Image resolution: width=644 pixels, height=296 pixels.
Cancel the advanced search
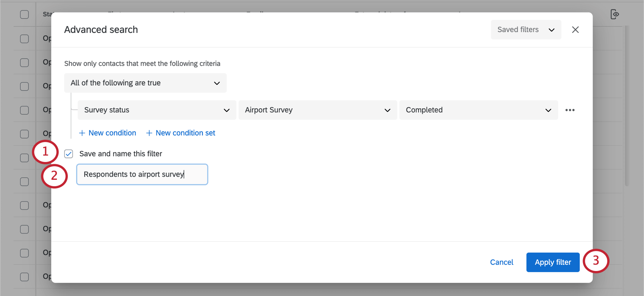(x=502, y=262)
